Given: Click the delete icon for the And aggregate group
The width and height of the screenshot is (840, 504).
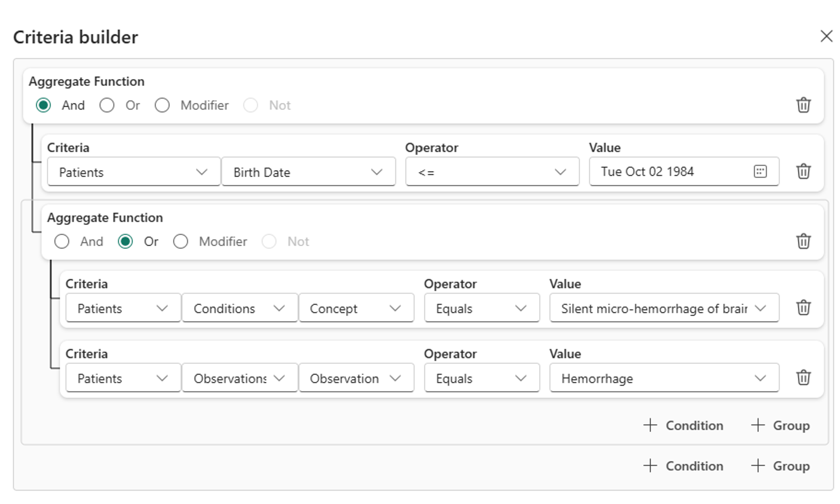Looking at the screenshot, I should [803, 104].
